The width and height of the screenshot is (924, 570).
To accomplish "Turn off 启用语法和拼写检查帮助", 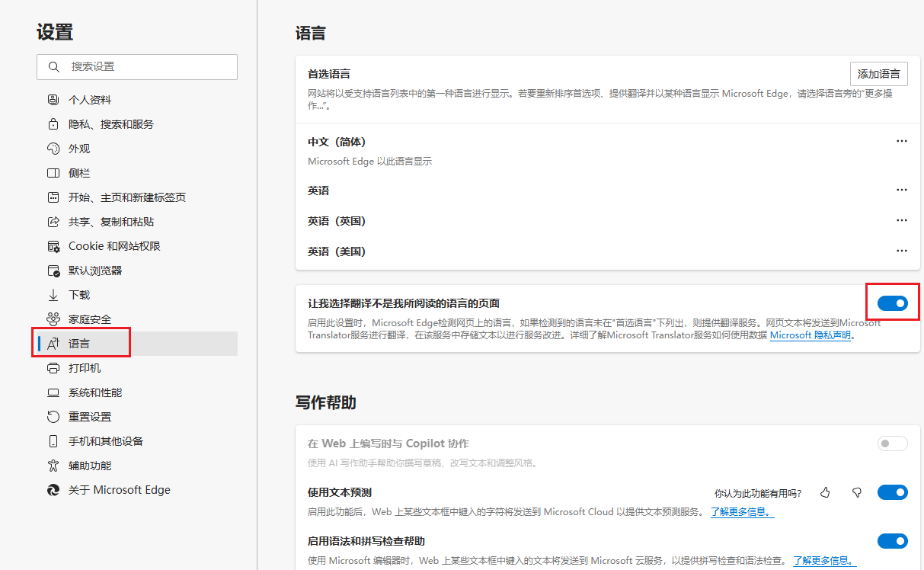I will (x=892, y=541).
